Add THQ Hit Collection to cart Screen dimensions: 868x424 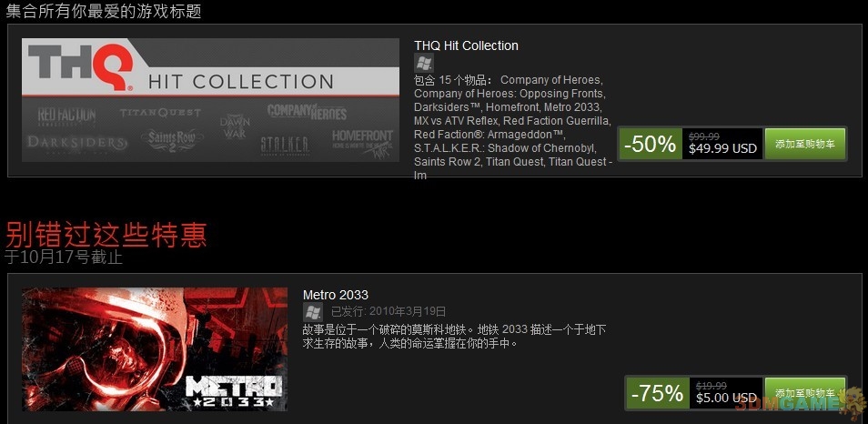[805, 144]
